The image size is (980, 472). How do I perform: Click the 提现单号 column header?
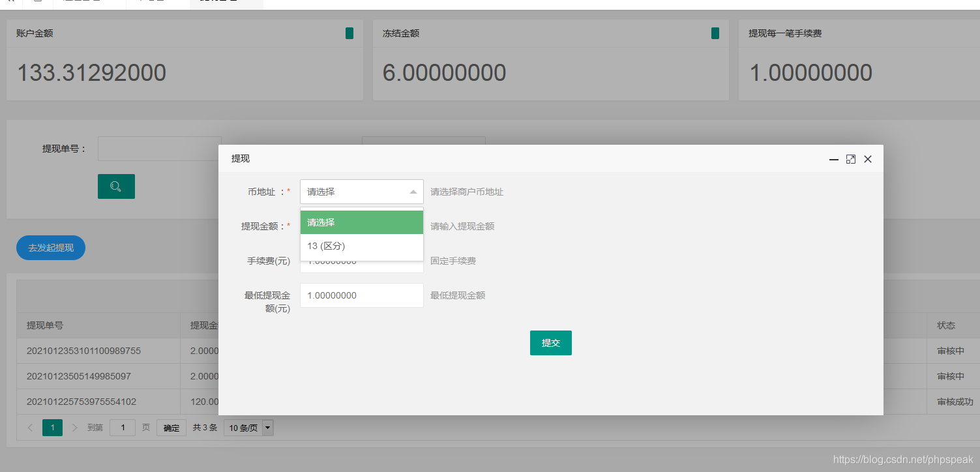[x=45, y=325]
